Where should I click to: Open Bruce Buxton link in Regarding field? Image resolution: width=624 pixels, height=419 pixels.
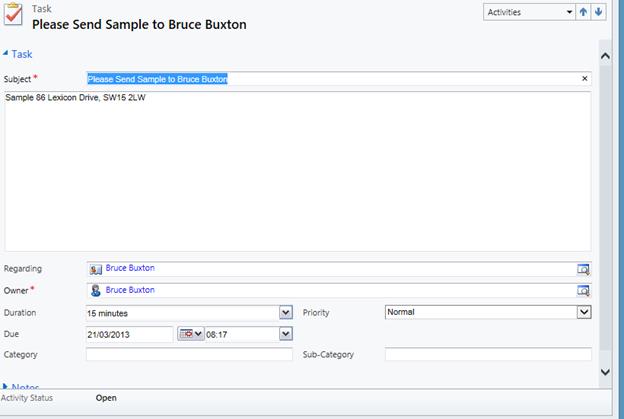[130, 268]
